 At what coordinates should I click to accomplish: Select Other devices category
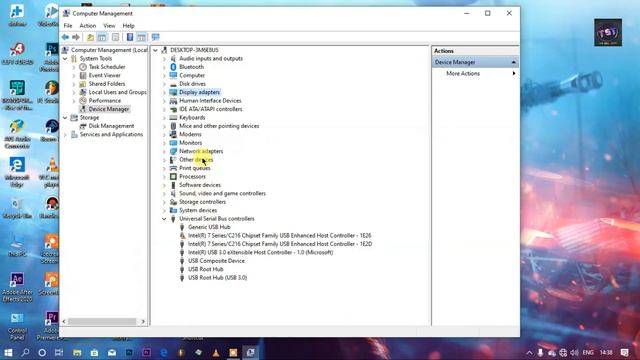pos(196,160)
